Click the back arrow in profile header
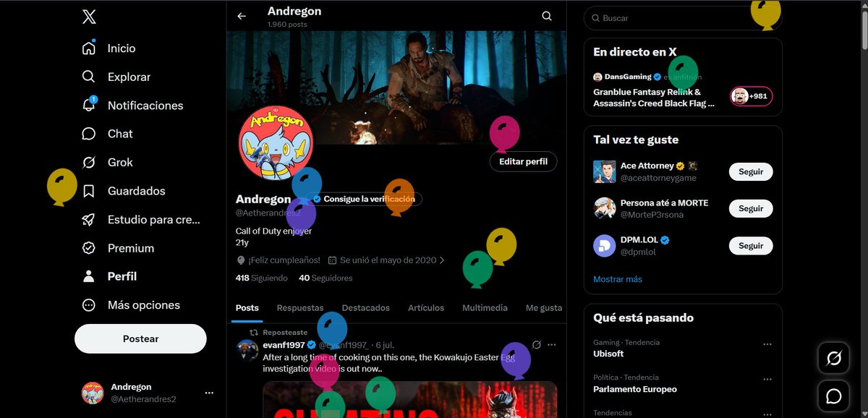The image size is (868, 418). pos(242,17)
